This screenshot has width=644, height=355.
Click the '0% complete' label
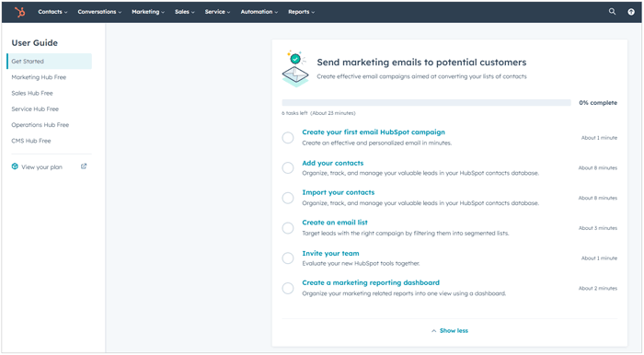tap(598, 103)
